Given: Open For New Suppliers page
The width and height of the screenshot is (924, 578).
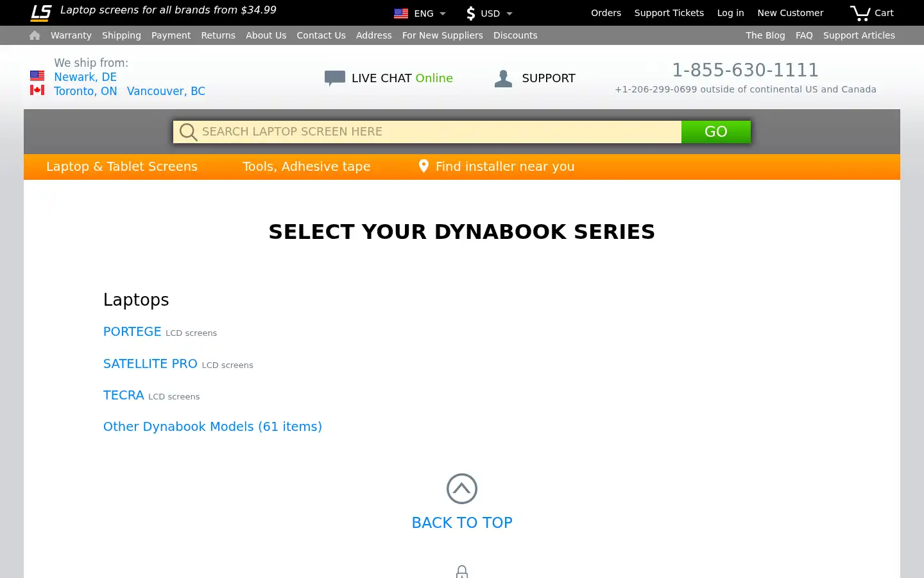Looking at the screenshot, I should [x=443, y=35].
